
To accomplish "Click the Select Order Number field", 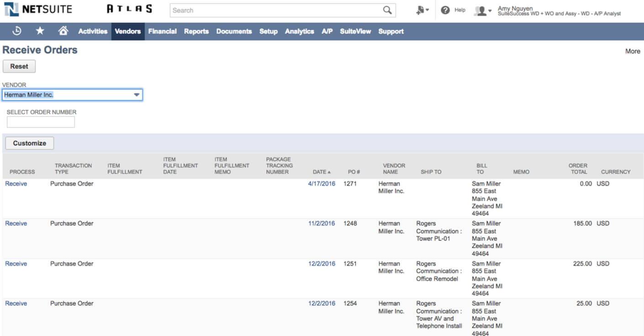I will coord(41,122).
